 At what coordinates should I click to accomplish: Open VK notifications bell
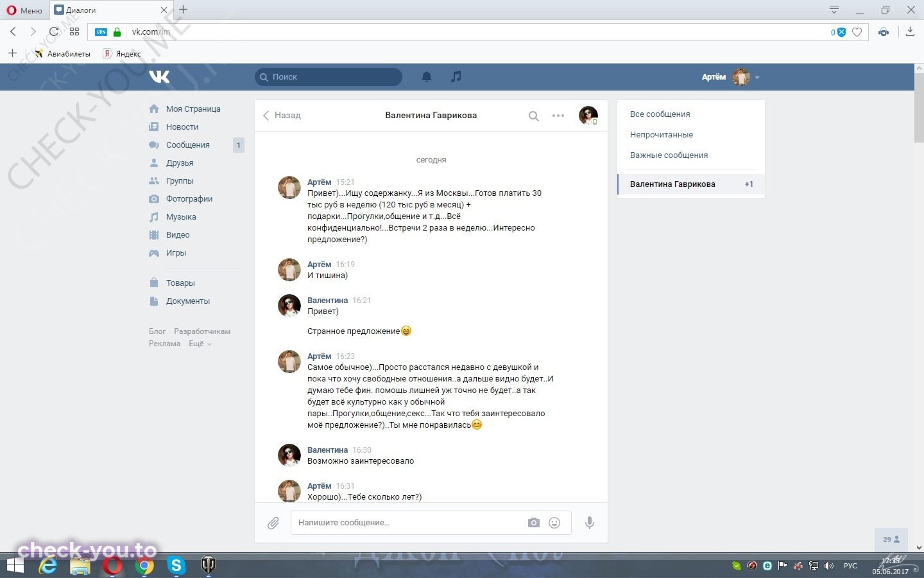point(427,76)
